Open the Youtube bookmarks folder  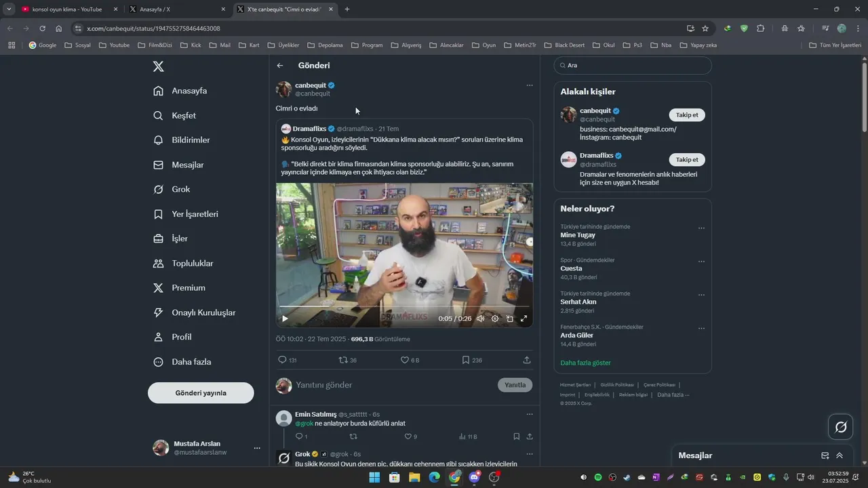(x=114, y=45)
